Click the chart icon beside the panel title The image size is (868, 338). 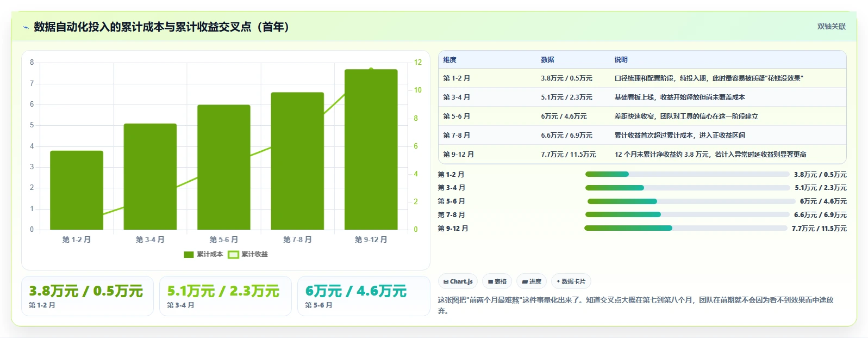coord(26,27)
